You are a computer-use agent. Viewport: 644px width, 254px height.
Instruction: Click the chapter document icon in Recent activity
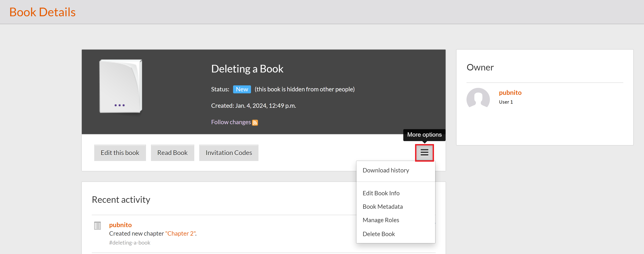tap(97, 225)
